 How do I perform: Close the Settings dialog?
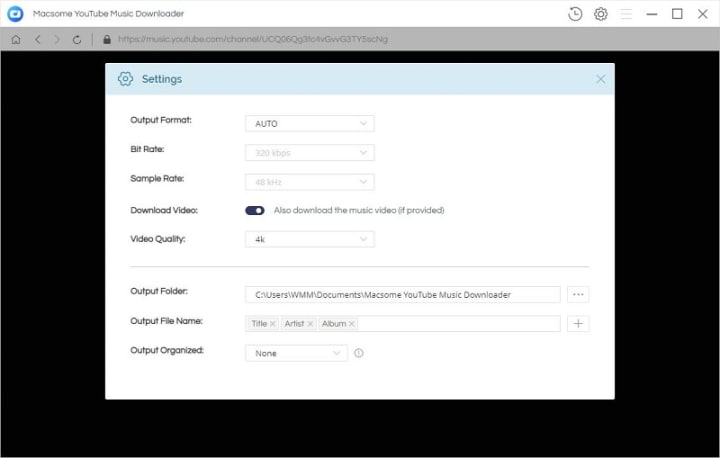601,79
